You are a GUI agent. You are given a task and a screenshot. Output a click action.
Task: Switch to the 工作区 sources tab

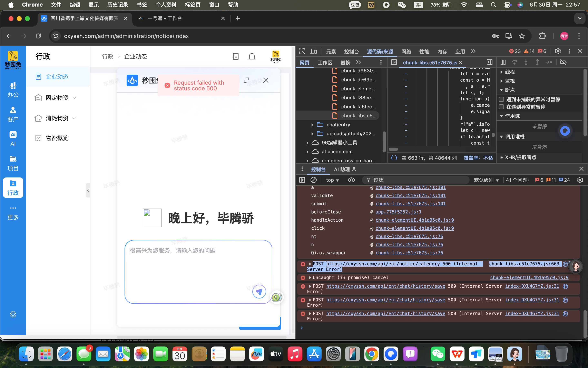[x=325, y=63]
